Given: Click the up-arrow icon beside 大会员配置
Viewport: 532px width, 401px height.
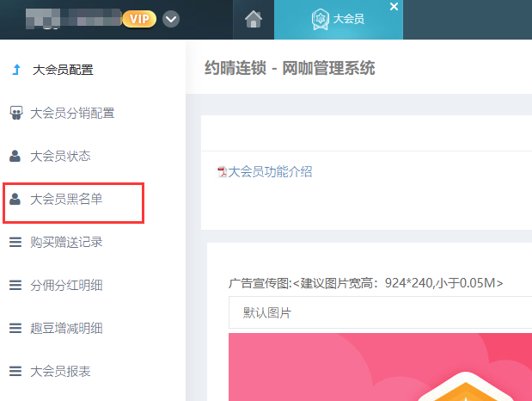Looking at the screenshot, I should click(16, 70).
